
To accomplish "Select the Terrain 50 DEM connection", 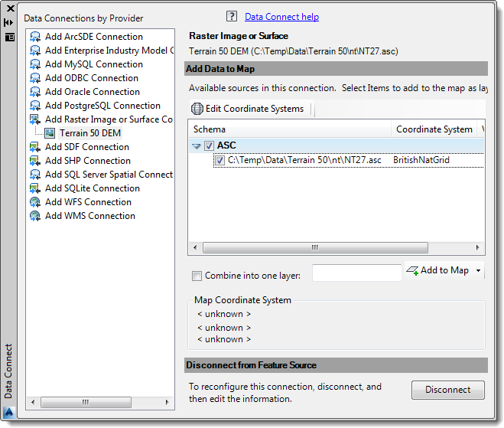I will point(90,133).
